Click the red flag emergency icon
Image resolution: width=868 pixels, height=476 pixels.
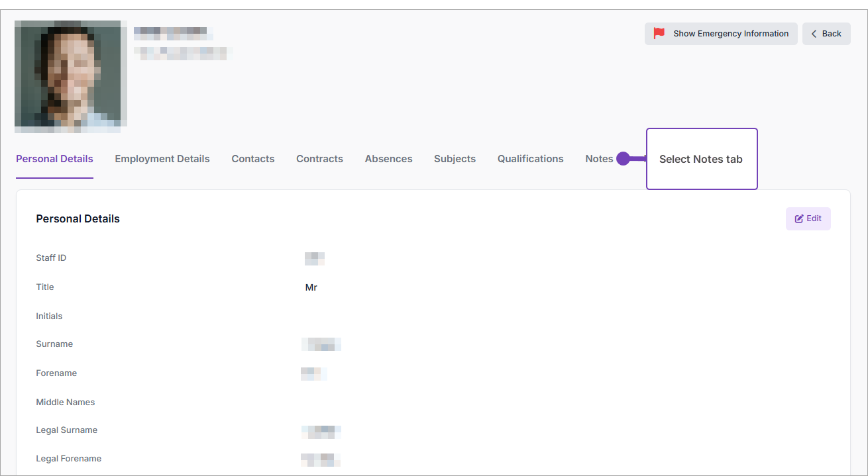pos(658,33)
